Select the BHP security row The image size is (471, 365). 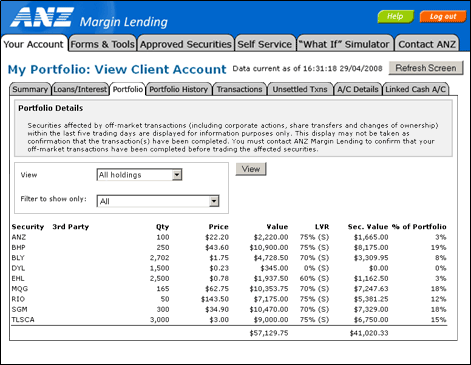pos(229,248)
